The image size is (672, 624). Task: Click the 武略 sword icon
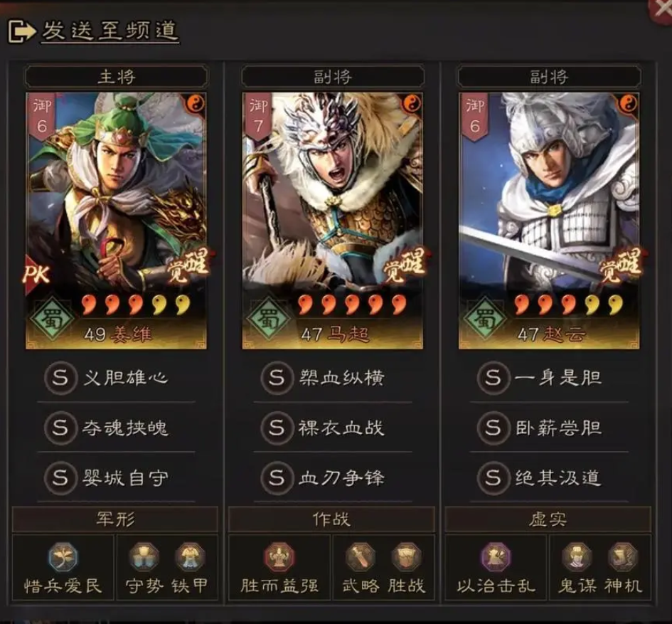click(361, 557)
